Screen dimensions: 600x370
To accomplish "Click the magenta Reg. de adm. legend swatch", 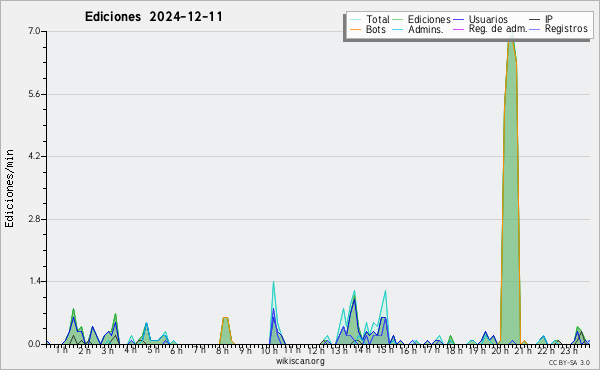I will [458, 29].
